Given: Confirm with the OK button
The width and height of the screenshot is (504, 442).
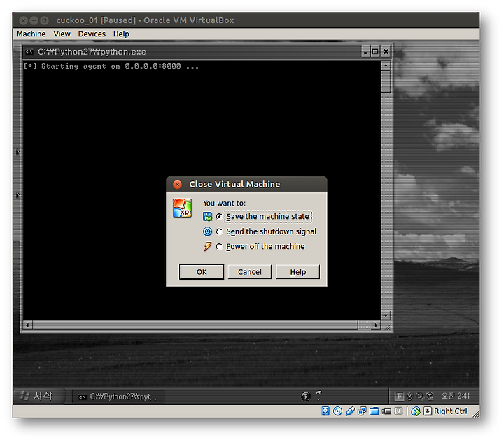Looking at the screenshot, I should pyautogui.click(x=202, y=272).
